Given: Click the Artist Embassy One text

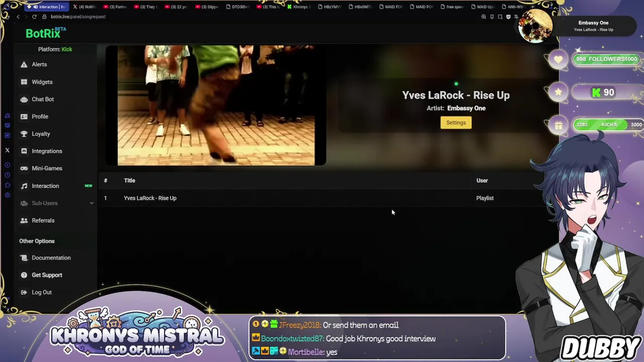Looking at the screenshot, I should pyautogui.click(x=456, y=108).
